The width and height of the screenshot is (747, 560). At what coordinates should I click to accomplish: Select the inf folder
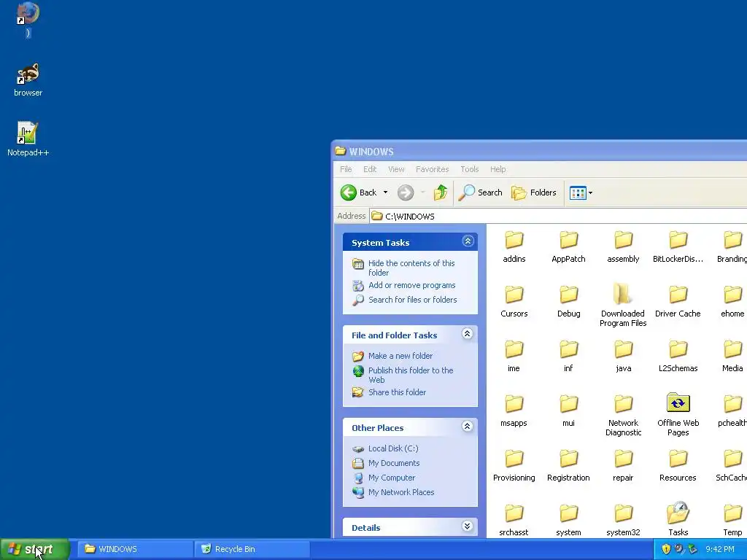(568, 356)
